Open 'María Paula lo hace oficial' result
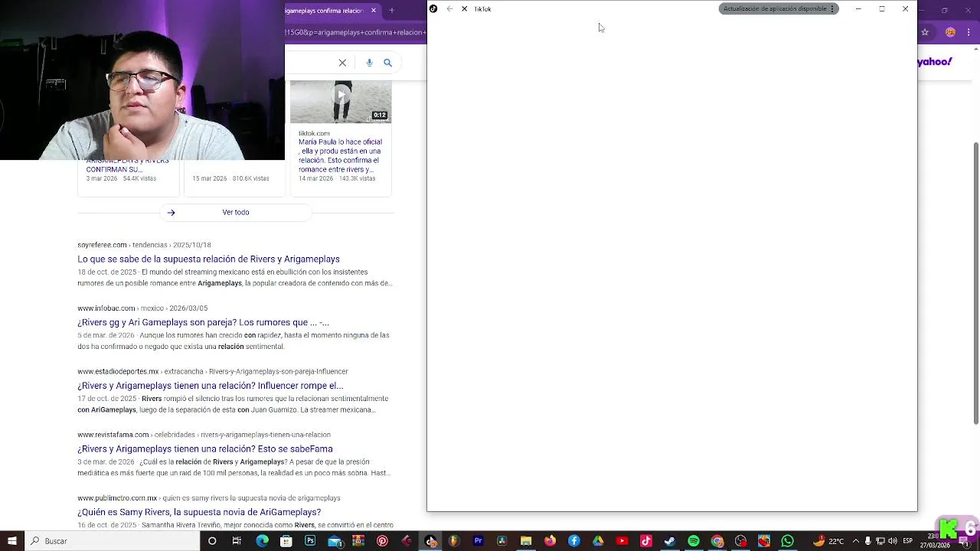Viewport: 980px width, 551px height. click(x=340, y=155)
